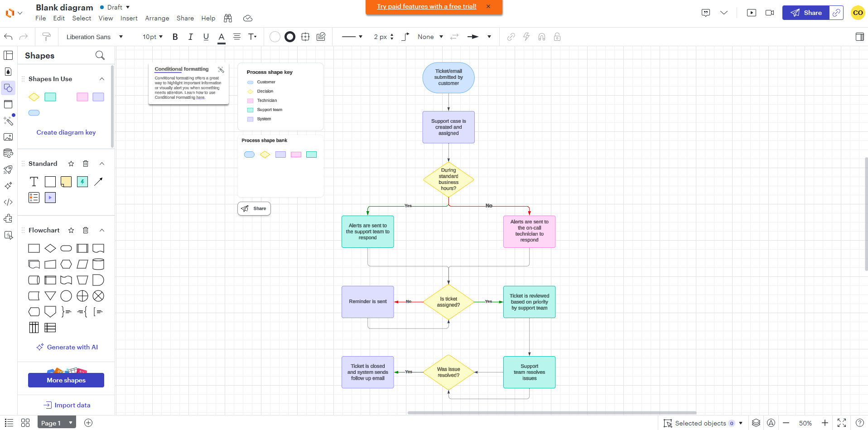Toggle fullscreen view icon
Image resolution: width=868 pixels, height=430 pixels.
click(842, 423)
